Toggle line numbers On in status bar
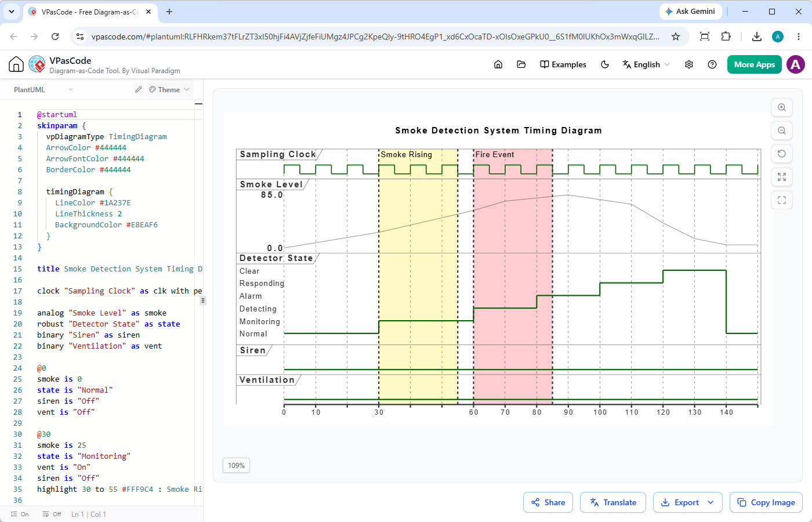The width and height of the screenshot is (812, 522). click(20, 514)
